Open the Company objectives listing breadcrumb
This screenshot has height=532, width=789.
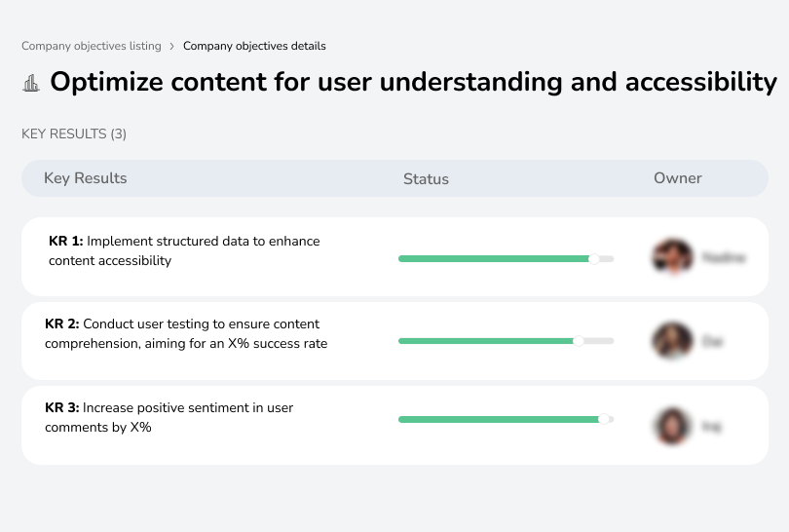click(x=92, y=46)
